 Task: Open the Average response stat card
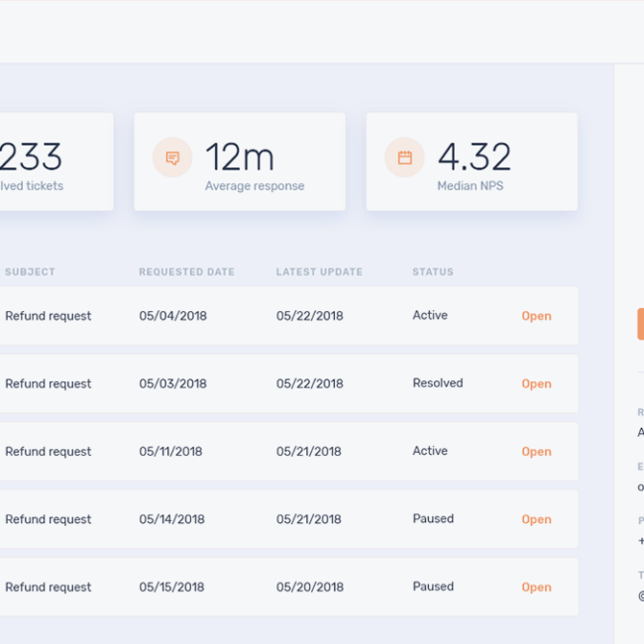pos(240,161)
